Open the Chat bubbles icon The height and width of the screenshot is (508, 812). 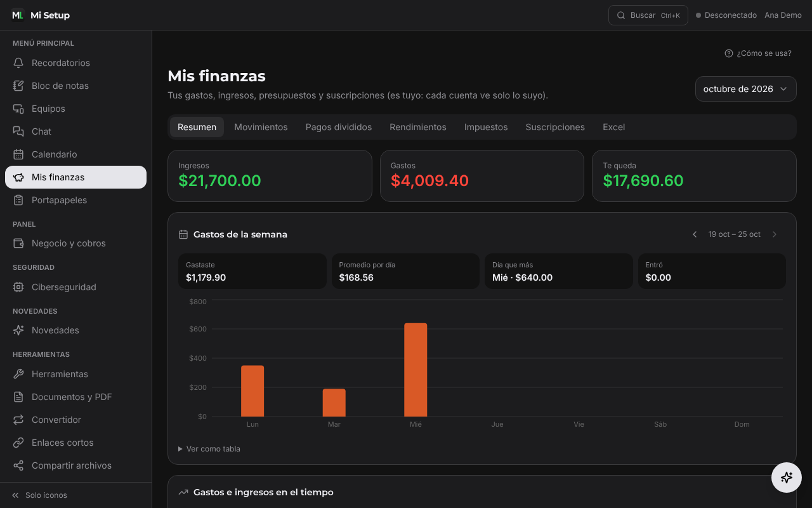click(x=19, y=131)
